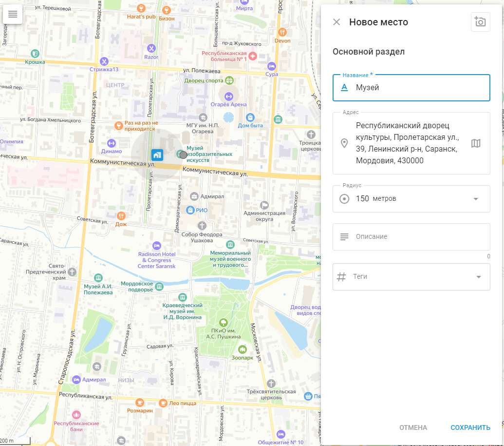Click the radius target icon next to 150 метров

[x=344, y=199]
